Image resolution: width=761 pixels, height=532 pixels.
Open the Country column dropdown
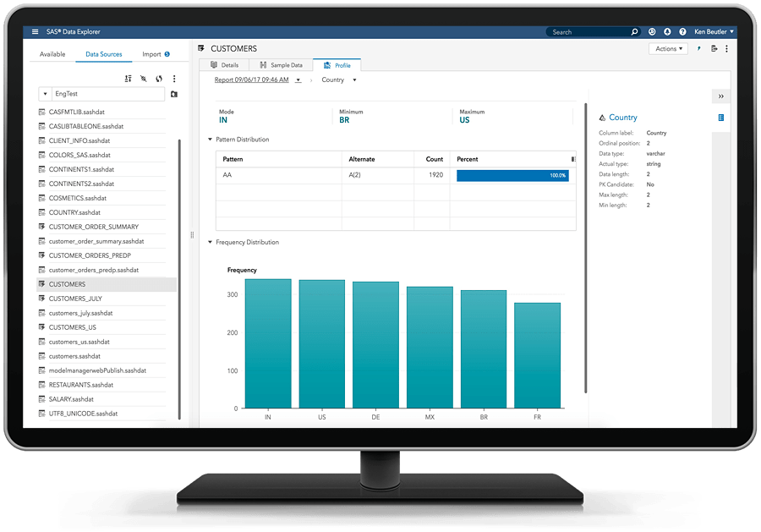tap(338, 80)
